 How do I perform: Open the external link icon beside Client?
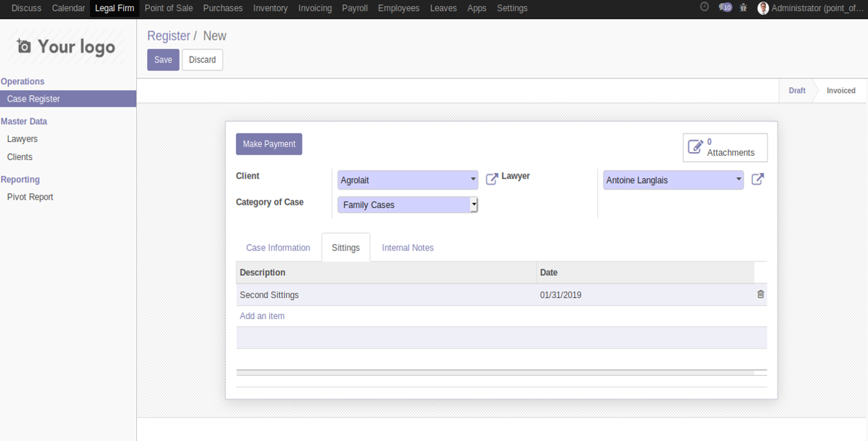(x=492, y=179)
